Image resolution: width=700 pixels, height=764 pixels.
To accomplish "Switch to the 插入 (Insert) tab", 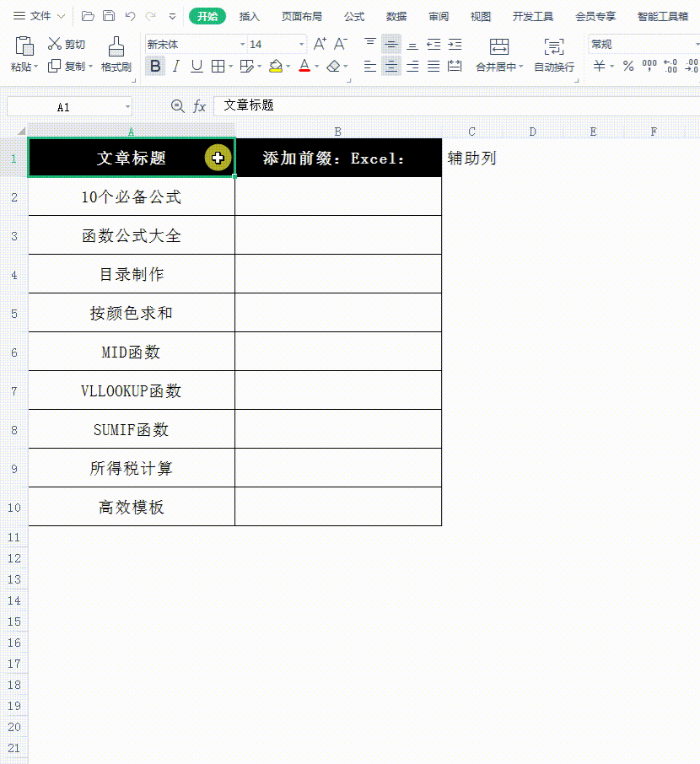I will tap(250, 16).
